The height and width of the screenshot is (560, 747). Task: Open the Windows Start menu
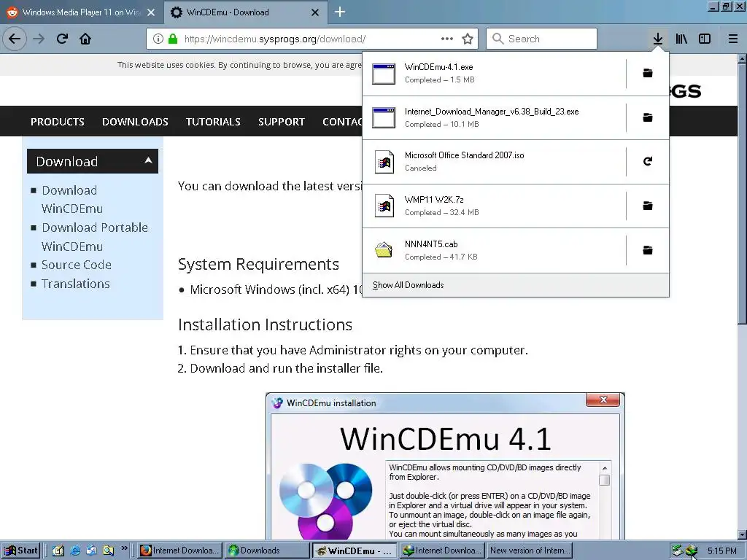21,551
